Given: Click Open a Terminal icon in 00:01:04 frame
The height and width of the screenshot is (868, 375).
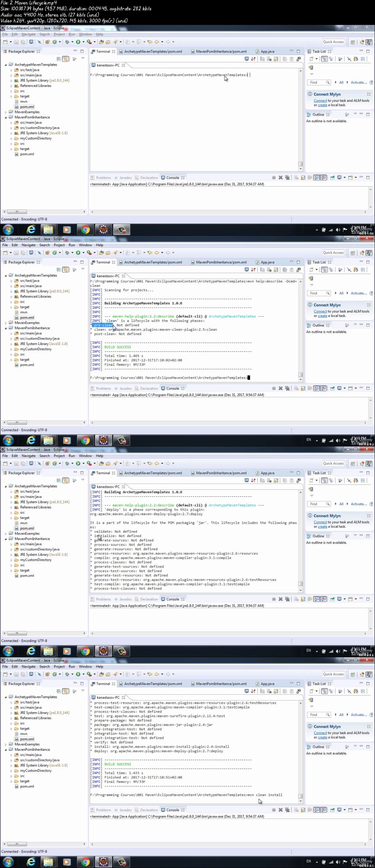Looking at the screenshot, I should tap(247, 59).
